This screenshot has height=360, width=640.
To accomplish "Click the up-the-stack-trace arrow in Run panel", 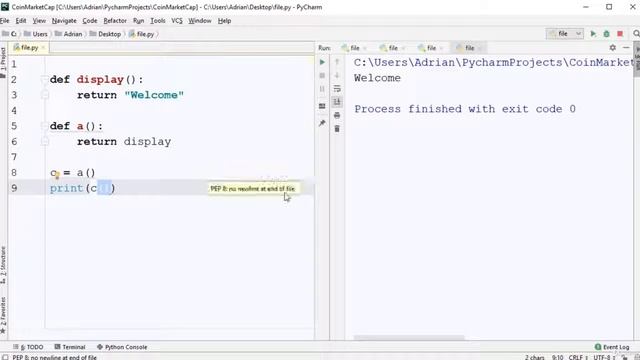I will tap(337, 62).
